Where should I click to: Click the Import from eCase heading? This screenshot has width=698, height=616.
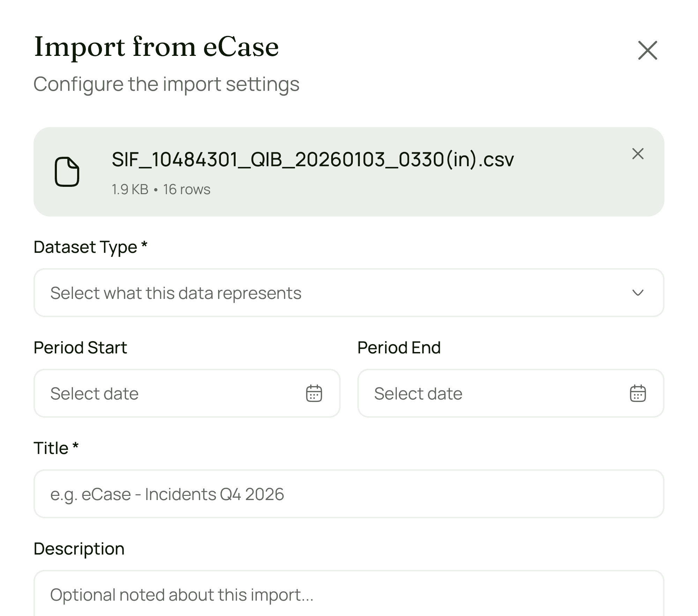(x=156, y=47)
